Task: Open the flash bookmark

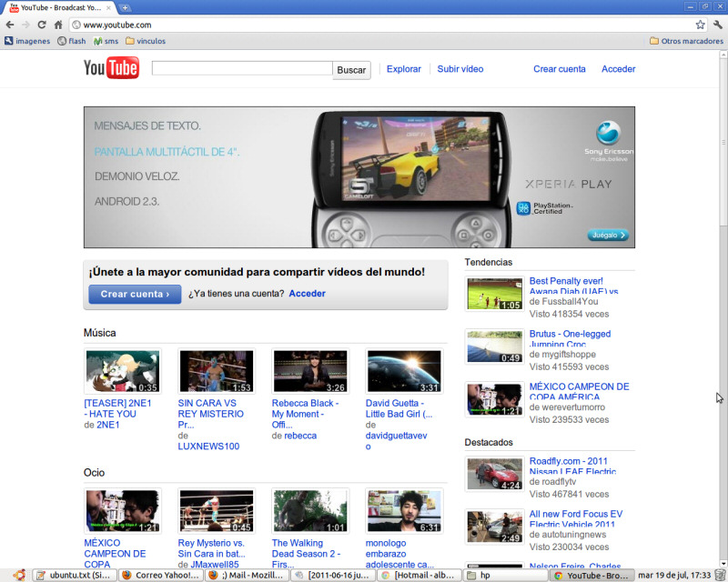Action: click(x=72, y=41)
